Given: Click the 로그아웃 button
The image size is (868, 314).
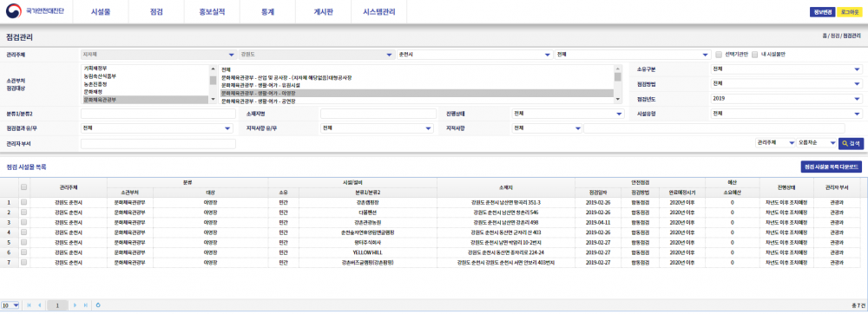Looking at the screenshot, I should 850,11.
